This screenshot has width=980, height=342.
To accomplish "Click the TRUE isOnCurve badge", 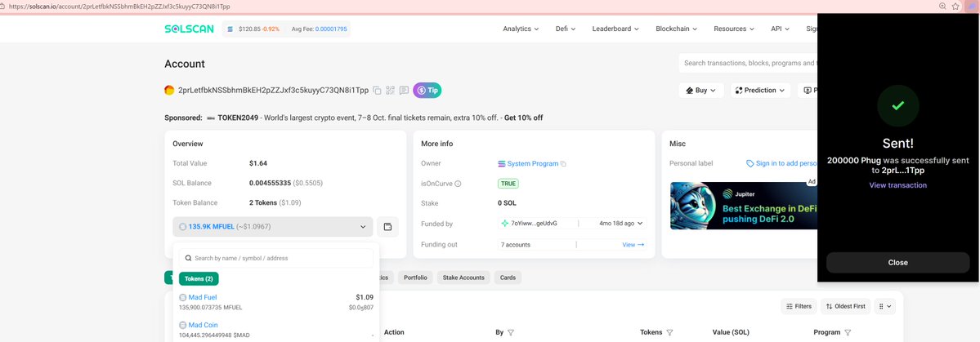I will pyautogui.click(x=508, y=184).
